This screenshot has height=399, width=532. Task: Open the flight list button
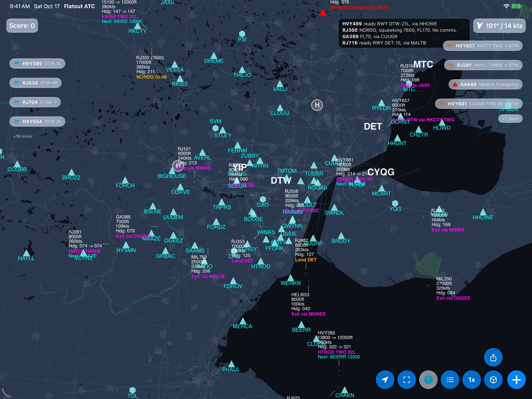[x=450, y=380]
